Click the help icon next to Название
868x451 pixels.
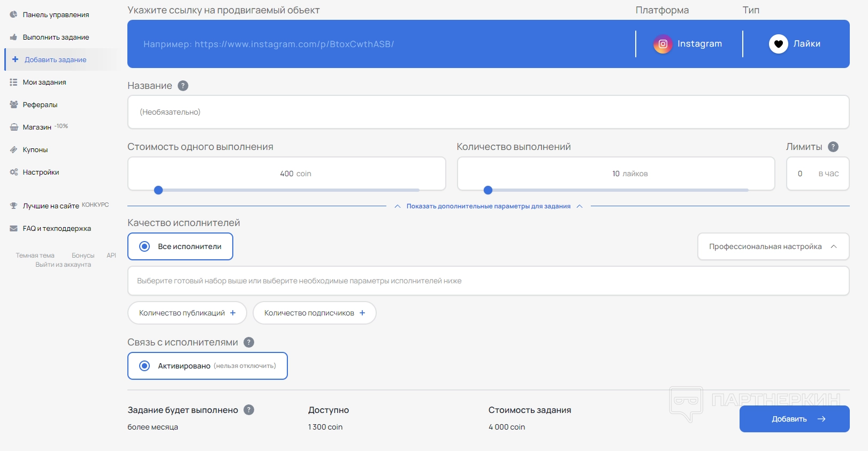pos(183,86)
